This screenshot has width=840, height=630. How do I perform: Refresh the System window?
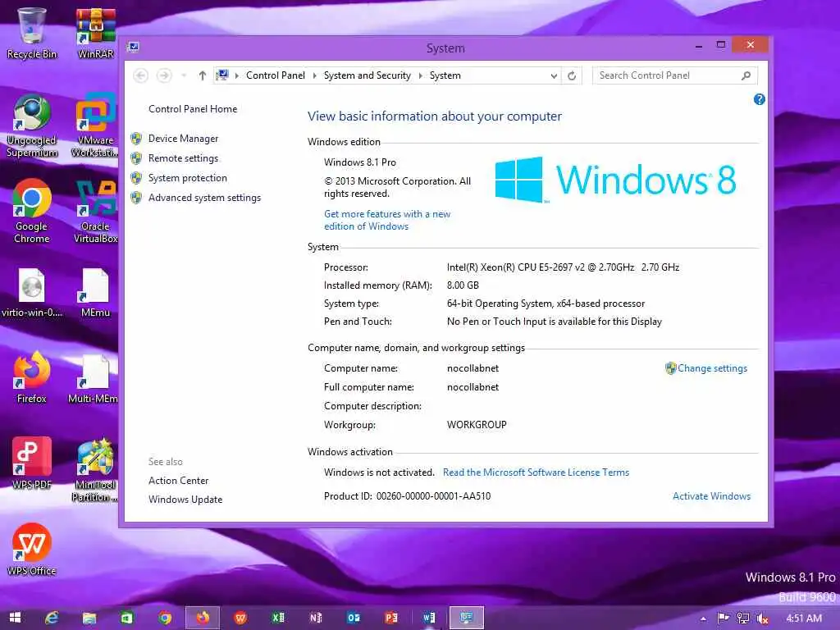tap(572, 76)
